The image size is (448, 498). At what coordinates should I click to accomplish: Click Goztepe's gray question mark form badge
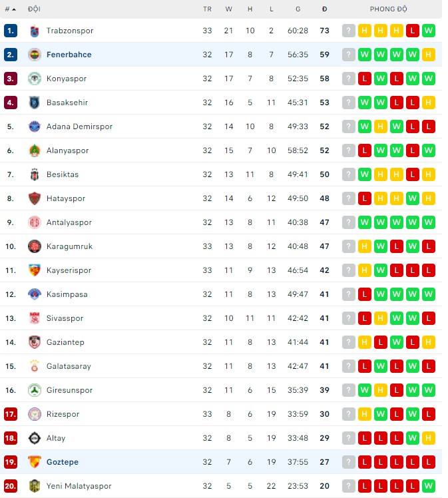349,462
